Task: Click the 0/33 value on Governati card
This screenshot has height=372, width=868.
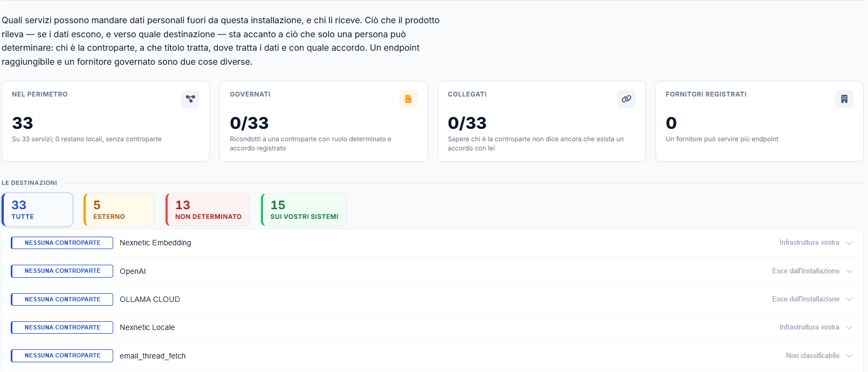Action: [x=249, y=123]
